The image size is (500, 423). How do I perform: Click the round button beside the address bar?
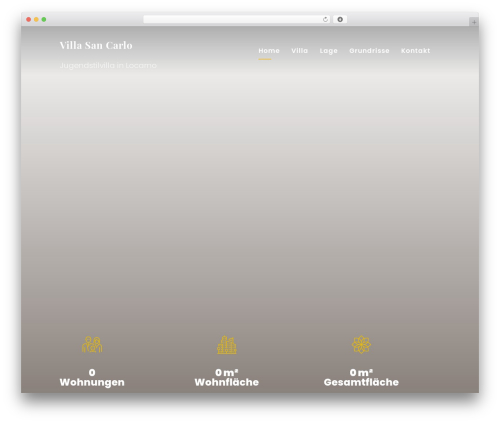point(340,19)
